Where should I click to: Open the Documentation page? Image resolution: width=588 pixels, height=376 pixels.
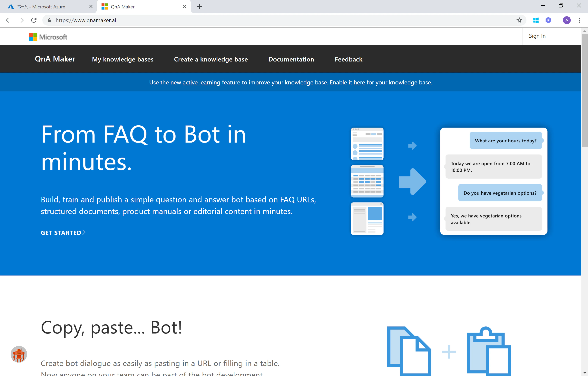(x=291, y=59)
